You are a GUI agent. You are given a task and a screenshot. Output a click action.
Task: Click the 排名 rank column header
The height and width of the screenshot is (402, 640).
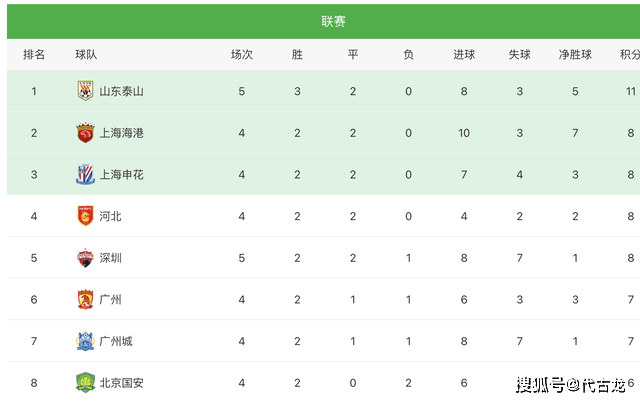(34, 54)
